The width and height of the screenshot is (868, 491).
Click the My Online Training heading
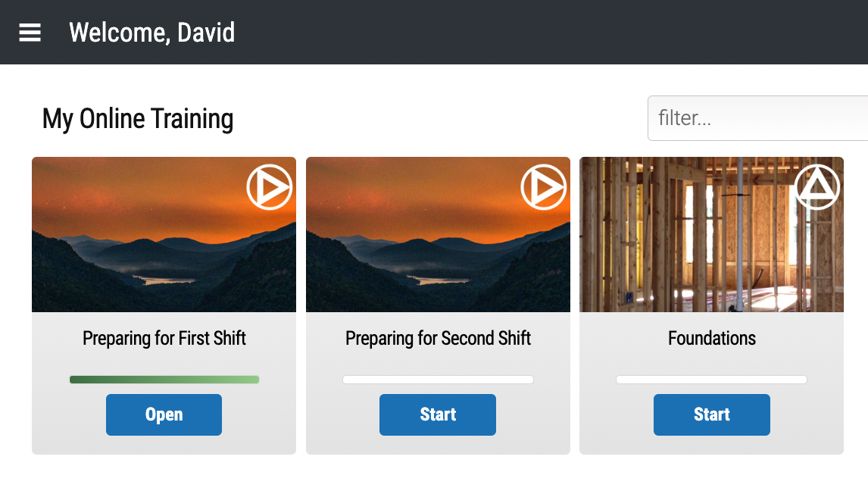coord(138,118)
